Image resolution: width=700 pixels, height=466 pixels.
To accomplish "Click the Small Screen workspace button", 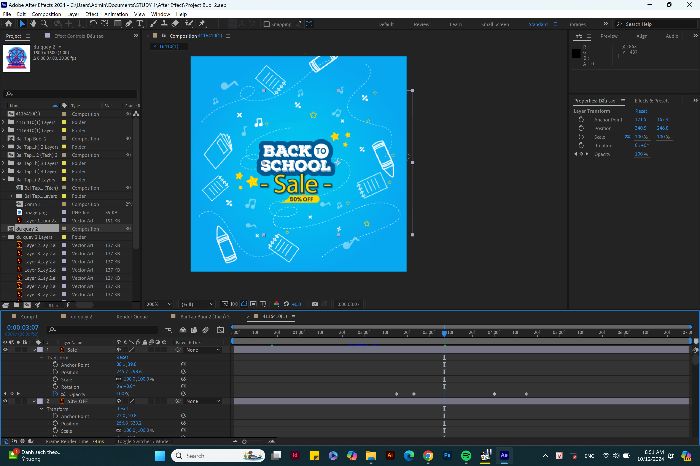I will [496, 24].
